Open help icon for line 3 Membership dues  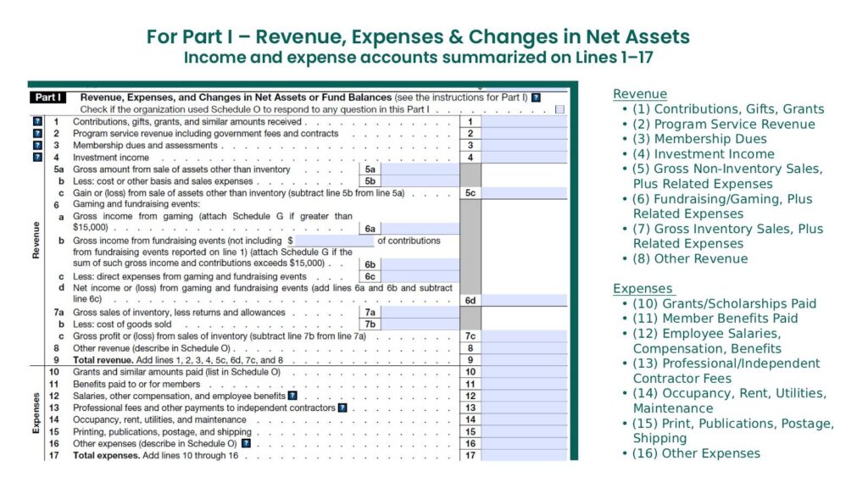pyautogui.click(x=36, y=146)
